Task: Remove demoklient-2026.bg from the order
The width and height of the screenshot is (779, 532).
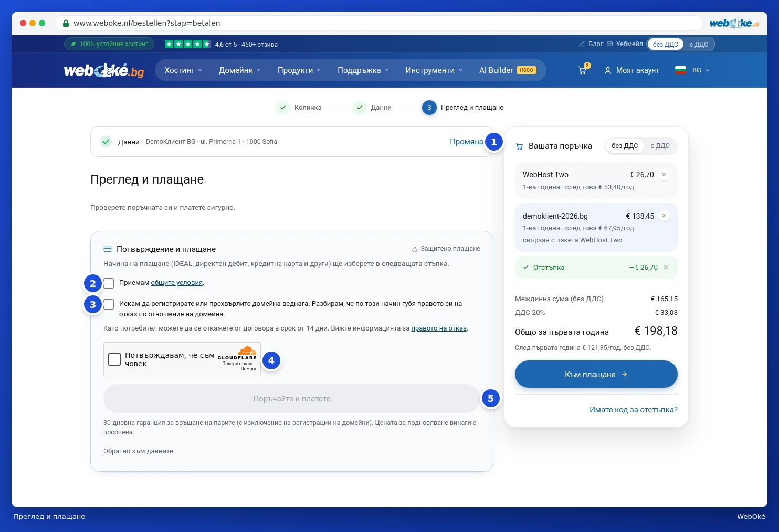Action: coord(664,216)
